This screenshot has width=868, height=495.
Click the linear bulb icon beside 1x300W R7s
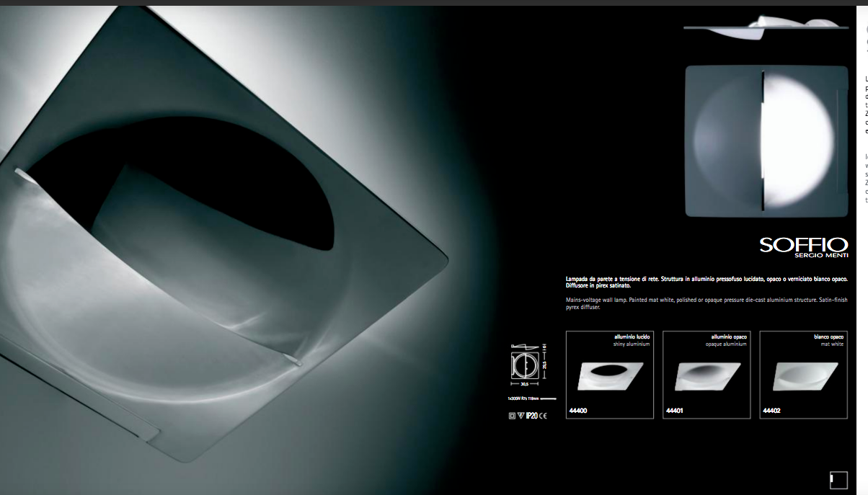click(x=548, y=398)
